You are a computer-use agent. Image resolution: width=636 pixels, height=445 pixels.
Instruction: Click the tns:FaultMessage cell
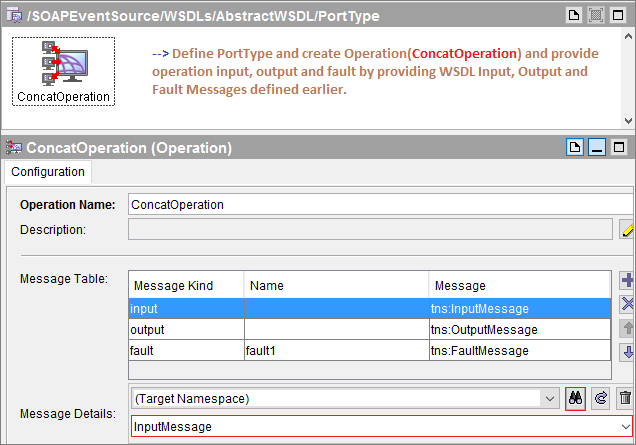coord(520,350)
